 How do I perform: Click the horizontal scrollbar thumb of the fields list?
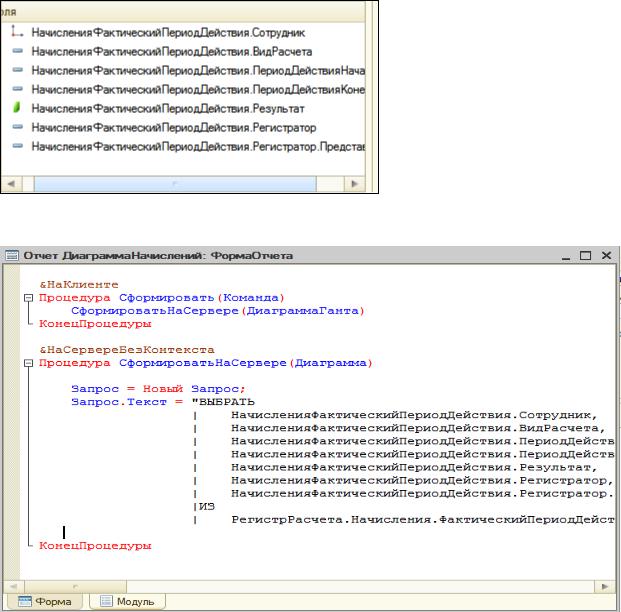point(175,184)
